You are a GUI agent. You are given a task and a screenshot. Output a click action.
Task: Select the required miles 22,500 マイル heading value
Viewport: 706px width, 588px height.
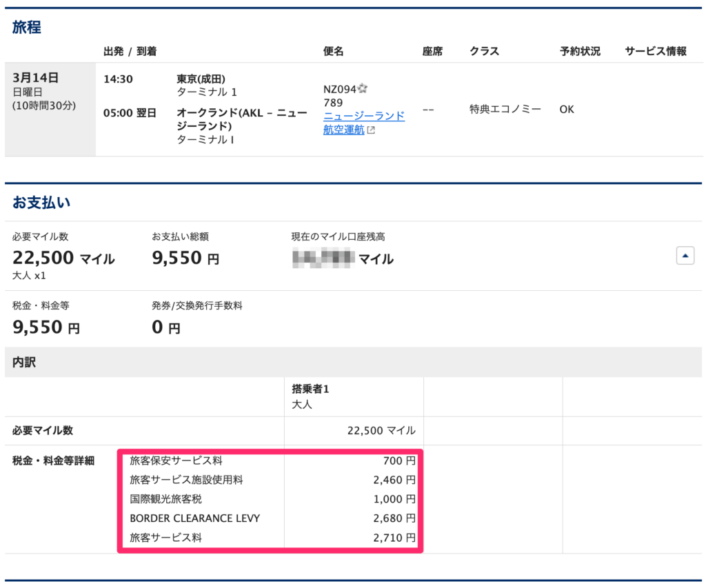[x=63, y=258]
